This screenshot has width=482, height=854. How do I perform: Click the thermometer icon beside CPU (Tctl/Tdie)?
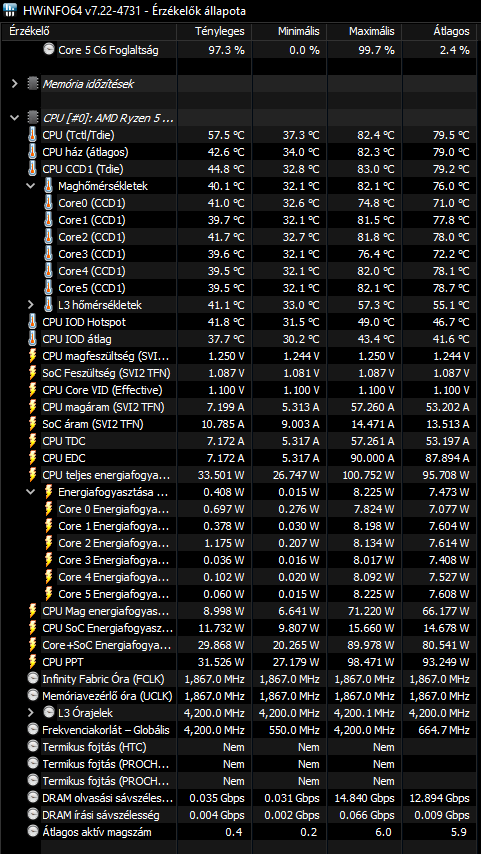[33, 135]
